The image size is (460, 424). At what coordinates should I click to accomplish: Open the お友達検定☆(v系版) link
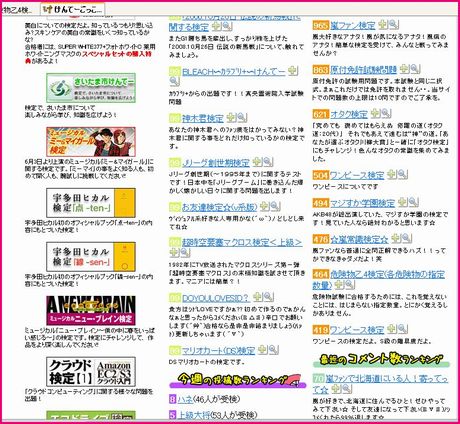point(219,207)
